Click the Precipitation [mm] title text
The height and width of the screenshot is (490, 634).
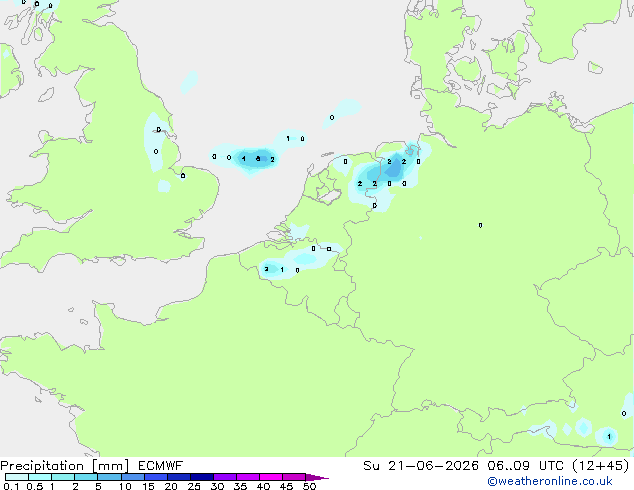[x=65, y=466]
